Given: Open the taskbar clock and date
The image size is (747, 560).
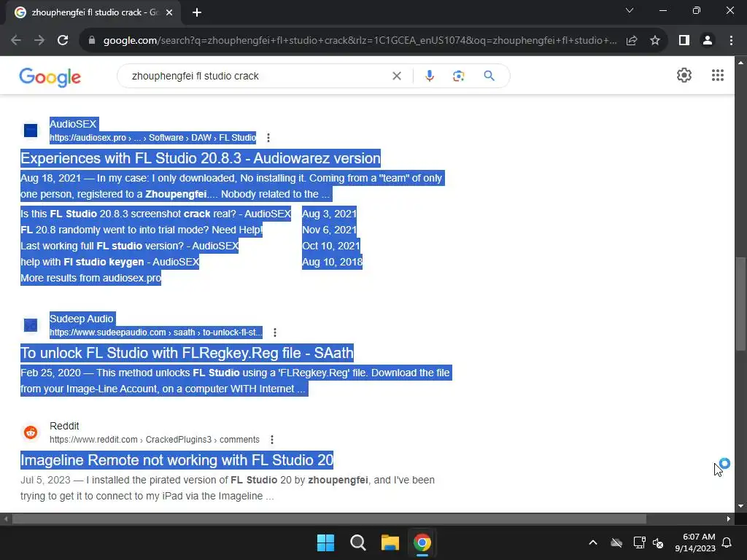Looking at the screenshot, I should point(695,542).
